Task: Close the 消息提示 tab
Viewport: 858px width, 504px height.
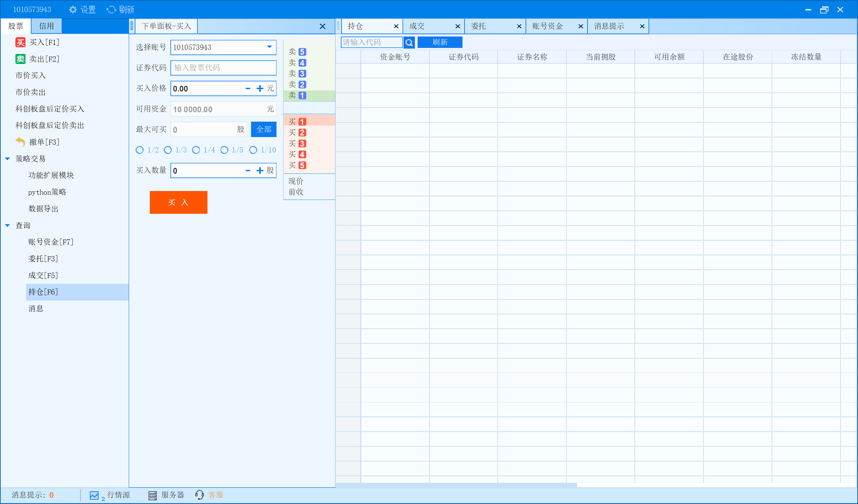Action: (x=642, y=26)
